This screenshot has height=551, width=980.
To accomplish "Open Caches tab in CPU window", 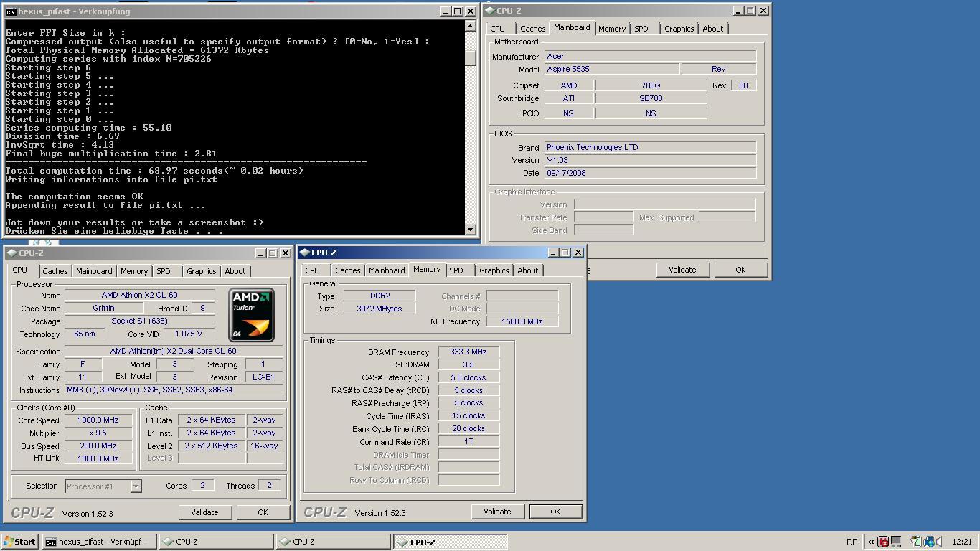I will (55, 271).
